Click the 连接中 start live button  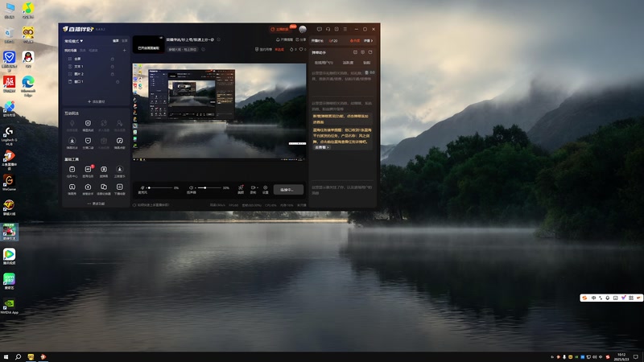(x=288, y=190)
